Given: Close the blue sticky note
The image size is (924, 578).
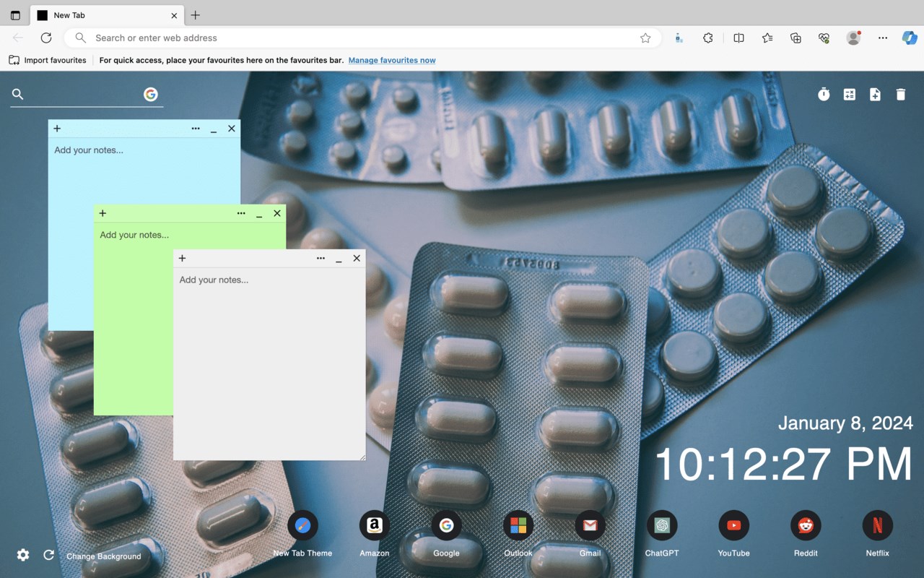Looking at the screenshot, I should pyautogui.click(x=232, y=129).
